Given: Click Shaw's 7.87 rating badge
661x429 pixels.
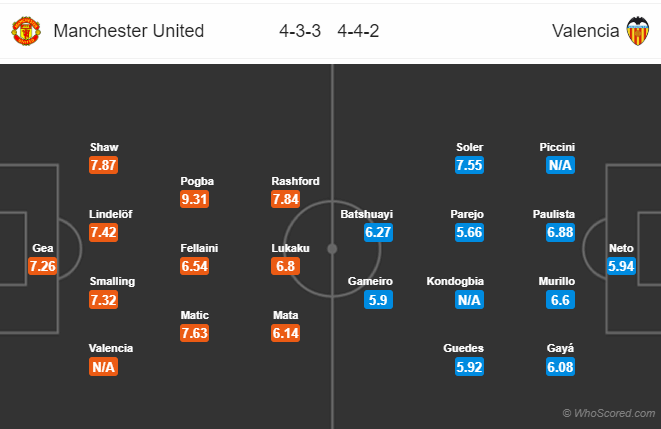Looking at the screenshot, I should point(104,165).
